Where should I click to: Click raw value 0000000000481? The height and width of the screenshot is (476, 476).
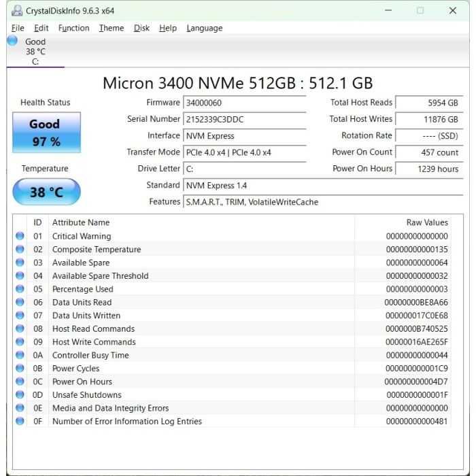click(417, 422)
